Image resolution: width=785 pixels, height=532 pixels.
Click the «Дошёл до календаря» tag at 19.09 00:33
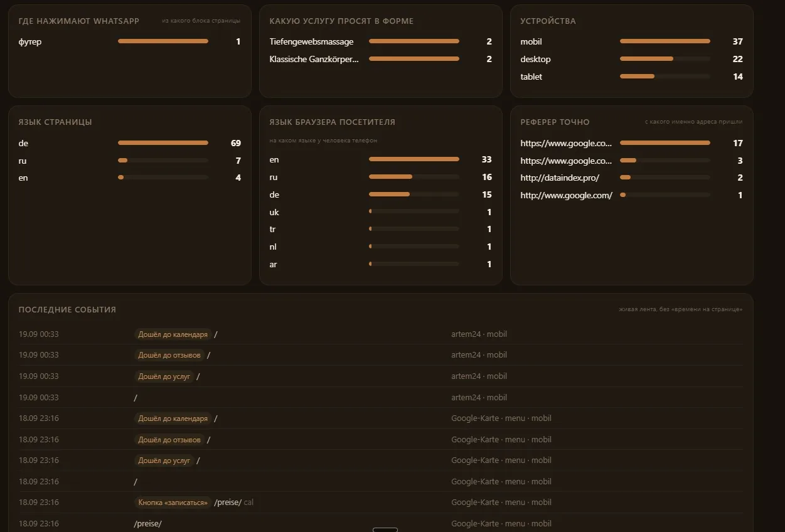click(173, 334)
